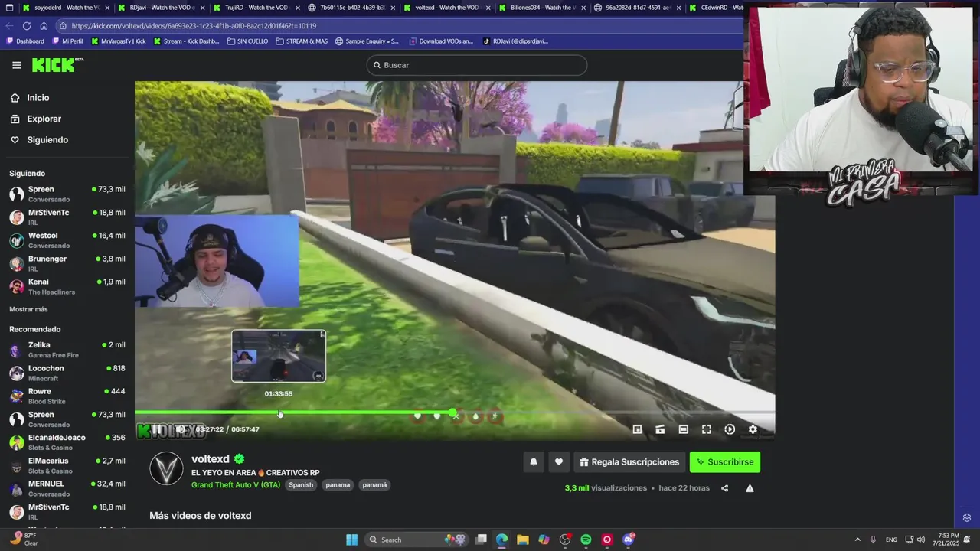Toggle theater mode in the player
This screenshot has height=551, width=980.
click(683, 429)
